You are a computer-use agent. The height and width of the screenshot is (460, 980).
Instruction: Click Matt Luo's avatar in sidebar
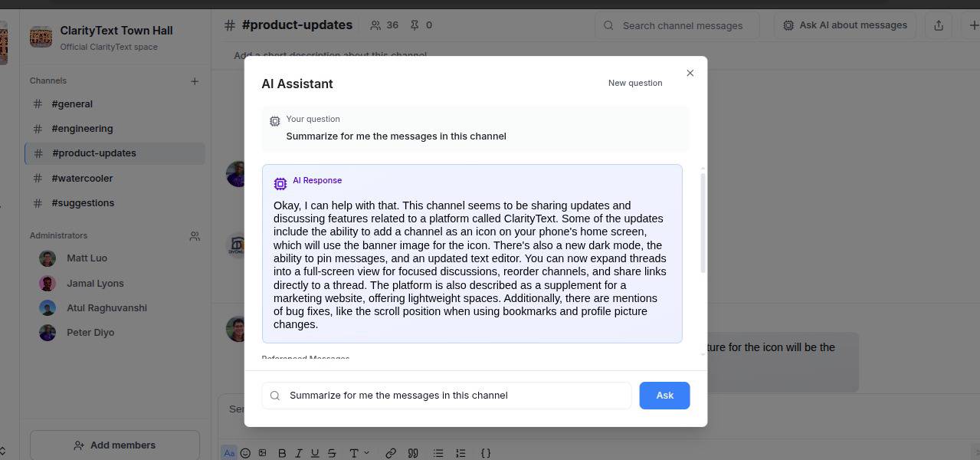(x=48, y=258)
